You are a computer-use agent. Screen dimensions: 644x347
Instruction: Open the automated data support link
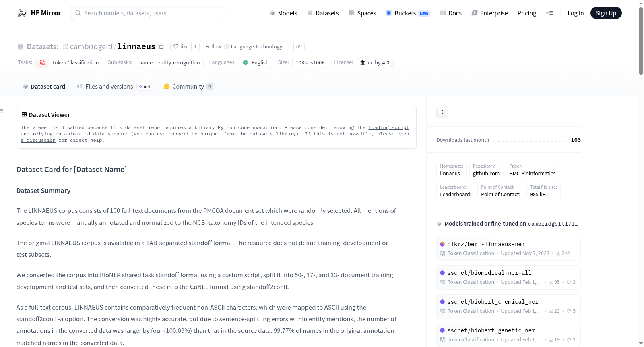[96, 134]
